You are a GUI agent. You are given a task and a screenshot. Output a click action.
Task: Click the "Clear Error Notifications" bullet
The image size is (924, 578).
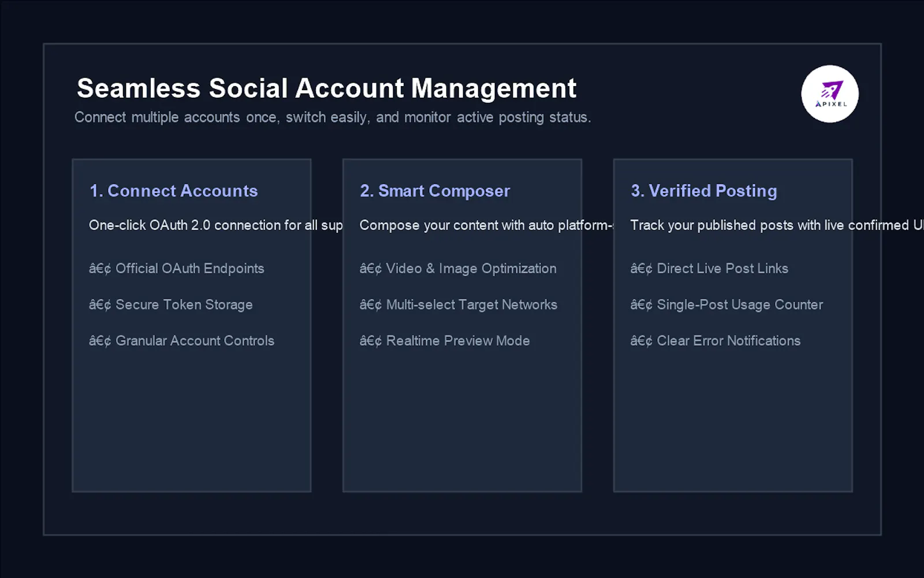click(716, 341)
